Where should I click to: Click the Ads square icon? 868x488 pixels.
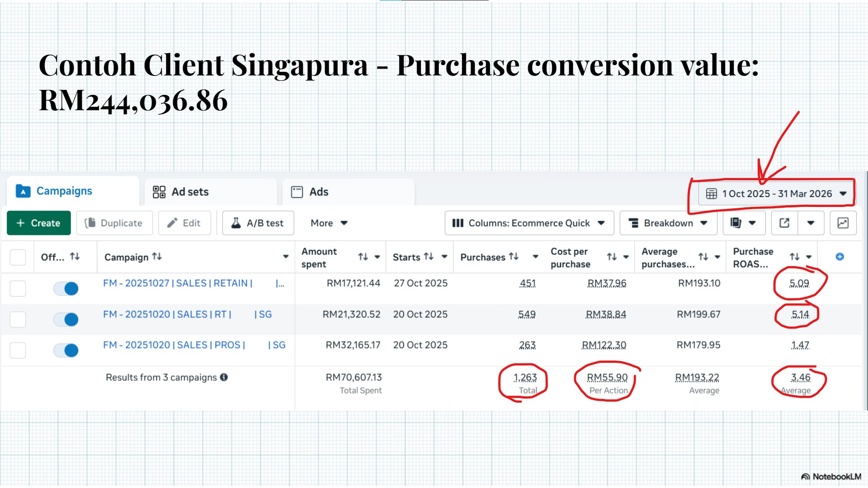pyautogui.click(x=297, y=192)
